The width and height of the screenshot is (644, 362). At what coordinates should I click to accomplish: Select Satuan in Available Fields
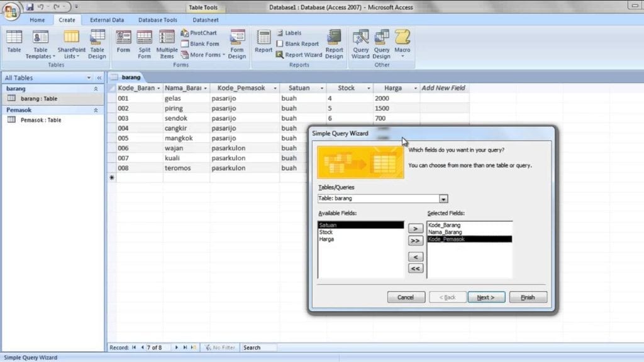tap(360, 225)
